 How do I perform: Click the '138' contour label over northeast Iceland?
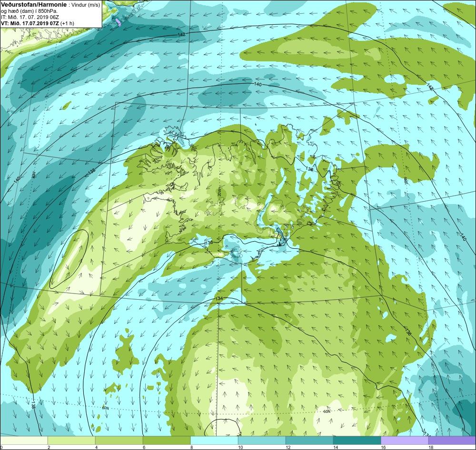[x=309, y=169]
